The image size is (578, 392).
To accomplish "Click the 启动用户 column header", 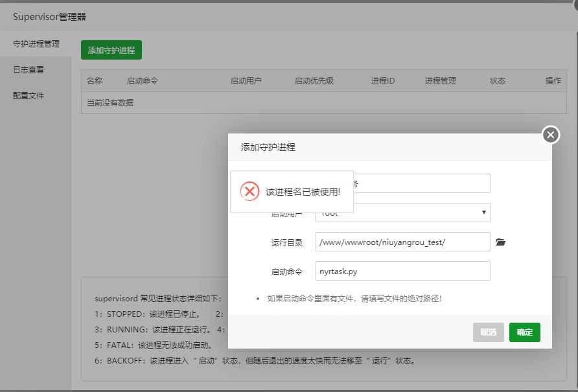I will (x=246, y=81).
